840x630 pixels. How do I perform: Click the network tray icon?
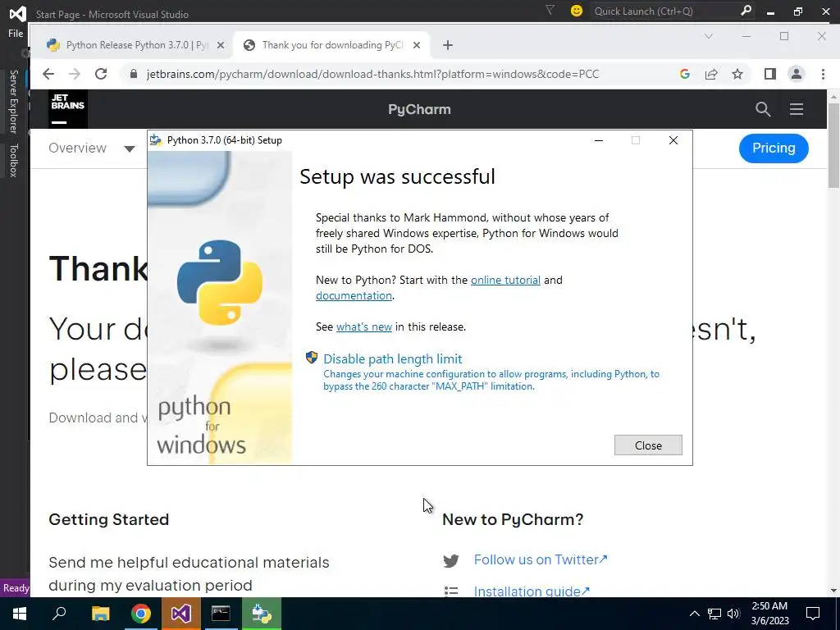714,614
